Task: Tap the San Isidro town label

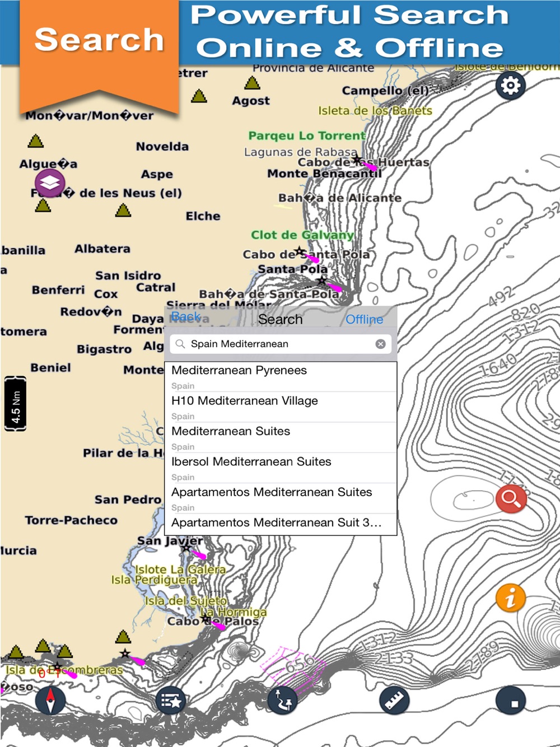Action: pyautogui.click(x=128, y=276)
